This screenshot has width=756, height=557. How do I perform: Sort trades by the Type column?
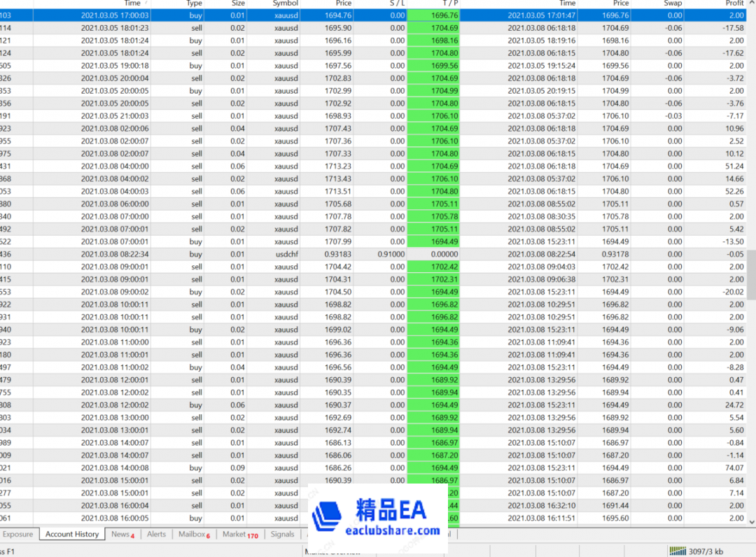194,3
